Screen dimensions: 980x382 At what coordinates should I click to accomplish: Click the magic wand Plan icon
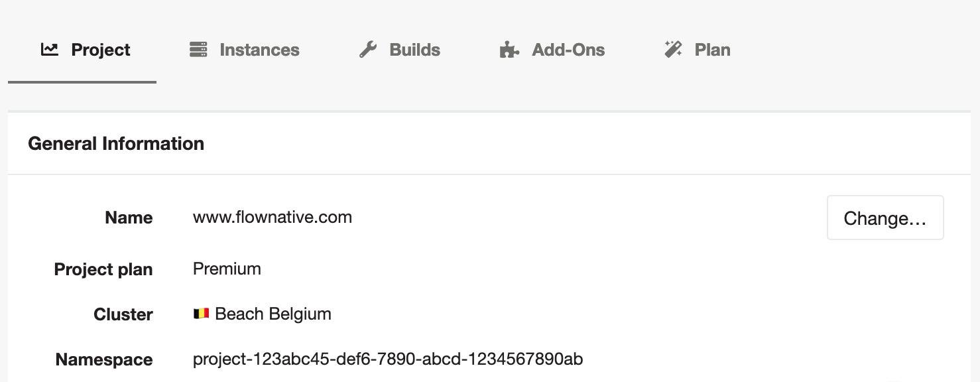pyautogui.click(x=674, y=50)
